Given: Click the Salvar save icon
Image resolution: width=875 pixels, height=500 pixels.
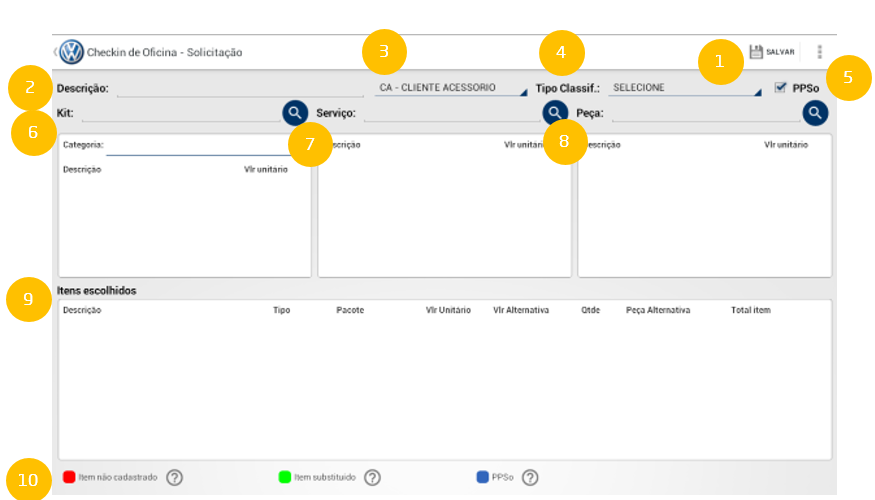Looking at the screenshot, I should click(756, 52).
